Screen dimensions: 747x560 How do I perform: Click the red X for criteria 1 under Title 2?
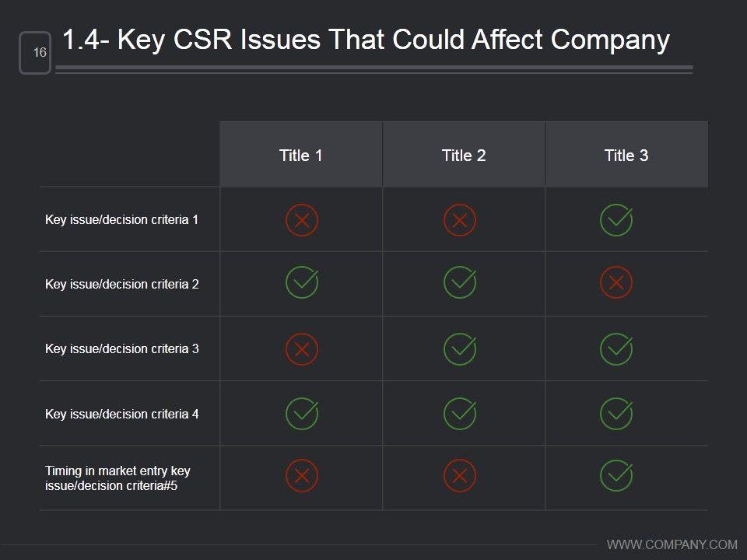460,221
